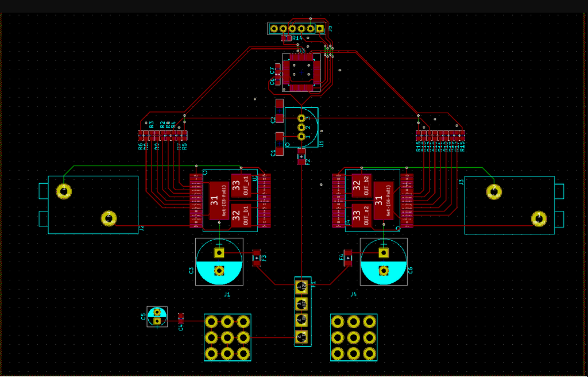
Task: Click the J1 reference label
Action: [x=227, y=294]
